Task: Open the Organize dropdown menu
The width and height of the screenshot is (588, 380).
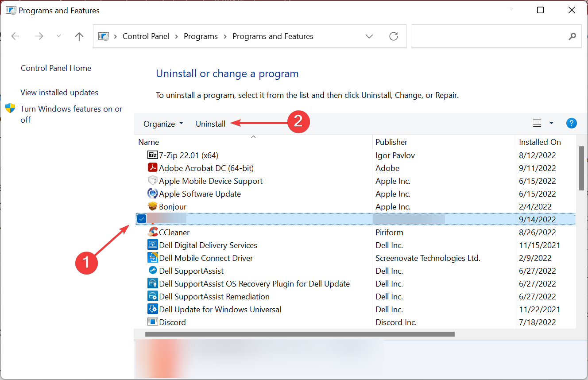Action: coord(163,124)
